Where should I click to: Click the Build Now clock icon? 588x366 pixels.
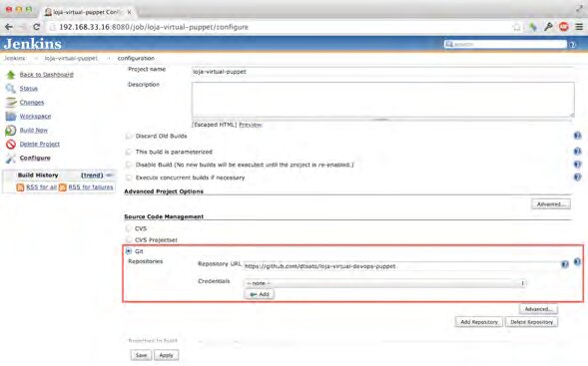(x=11, y=131)
